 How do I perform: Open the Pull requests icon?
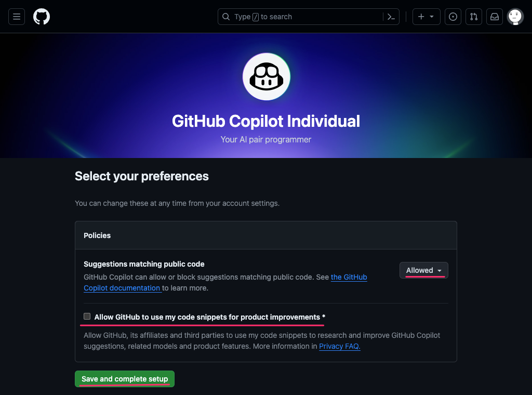pyautogui.click(x=474, y=17)
